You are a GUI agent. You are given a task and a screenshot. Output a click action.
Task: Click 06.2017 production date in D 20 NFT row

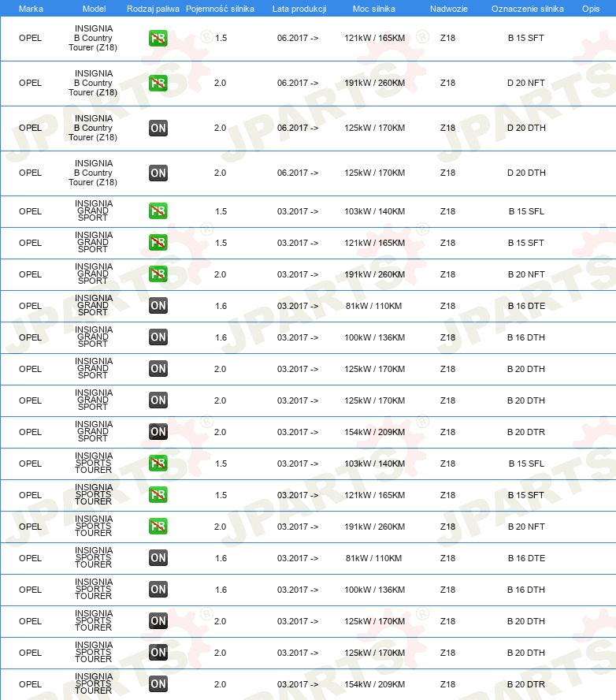[298, 83]
